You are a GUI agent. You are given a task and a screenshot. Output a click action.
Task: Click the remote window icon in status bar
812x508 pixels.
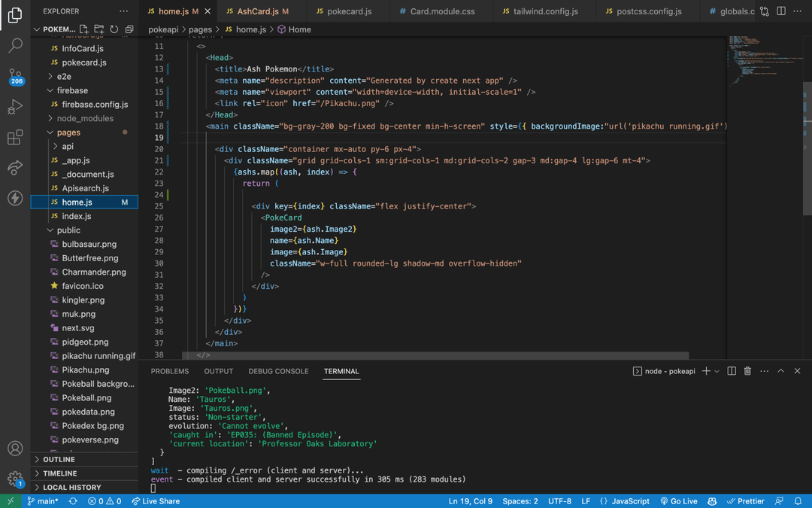click(11, 501)
